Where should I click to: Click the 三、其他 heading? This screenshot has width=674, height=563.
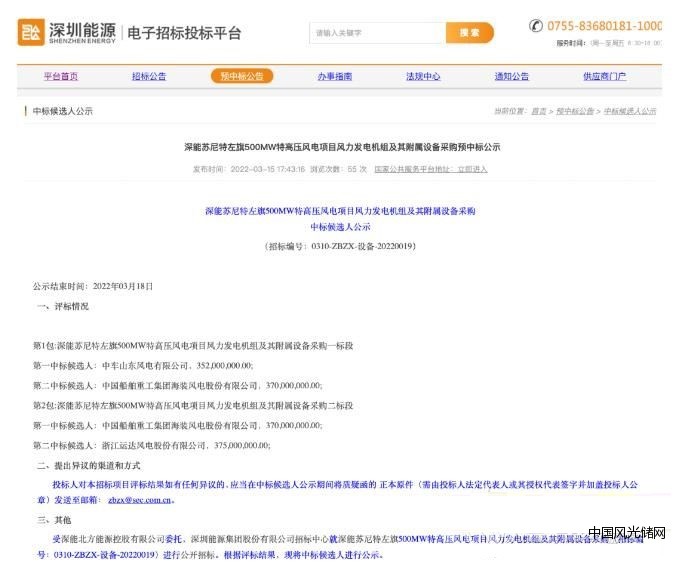click(x=55, y=520)
